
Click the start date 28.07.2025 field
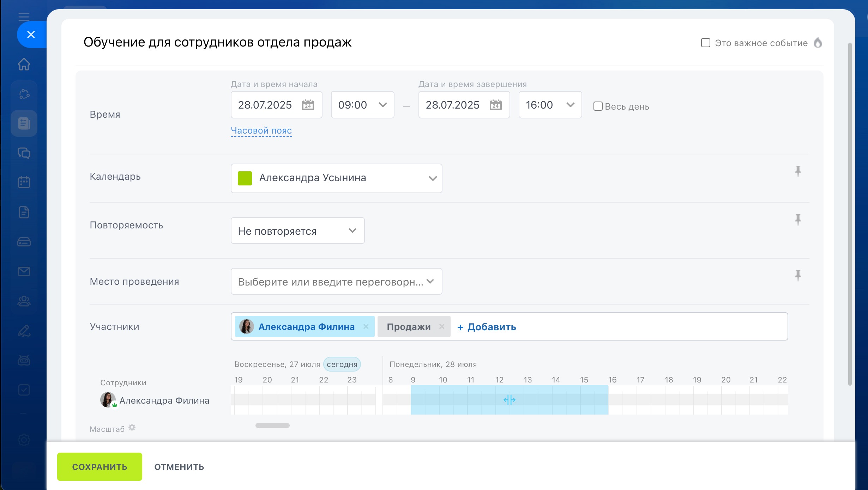[x=276, y=105]
